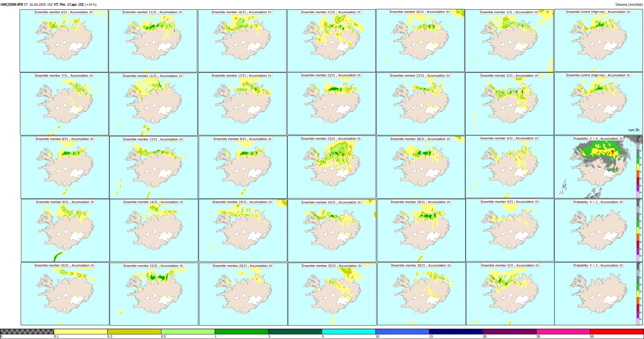
Task: Select the Ensemble member 9/31 map panel
Action: click(65, 231)
